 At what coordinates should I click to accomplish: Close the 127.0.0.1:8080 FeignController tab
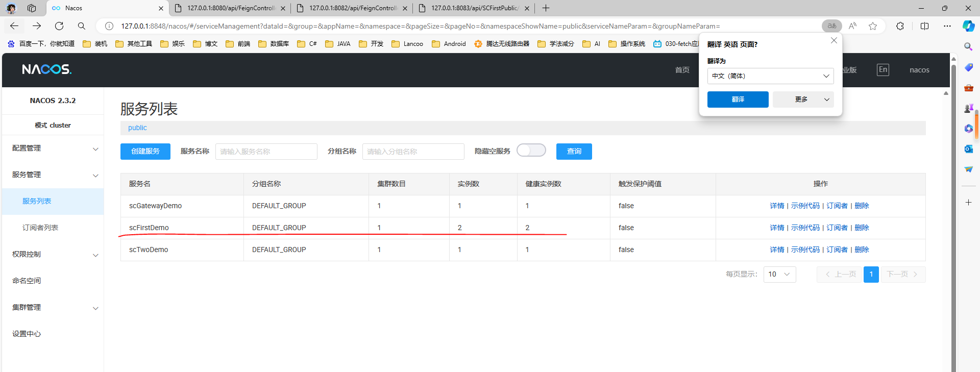click(283, 8)
